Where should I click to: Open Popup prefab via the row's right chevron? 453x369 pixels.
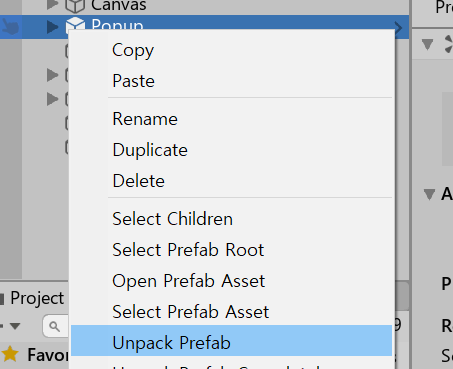pos(398,27)
